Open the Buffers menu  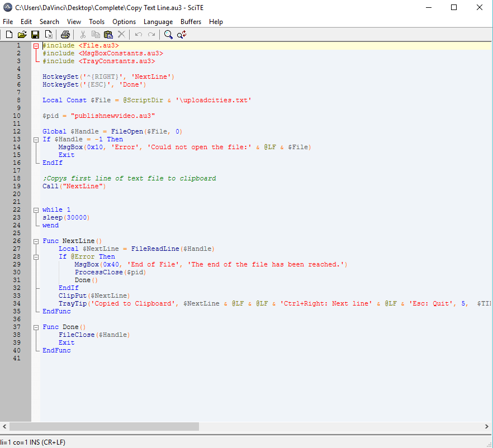[x=191, y=22]
